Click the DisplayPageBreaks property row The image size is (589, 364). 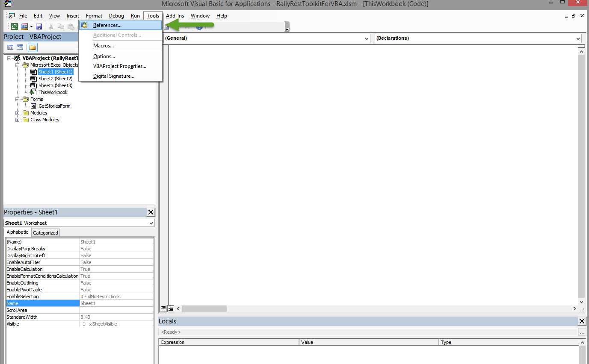(79, 249)
